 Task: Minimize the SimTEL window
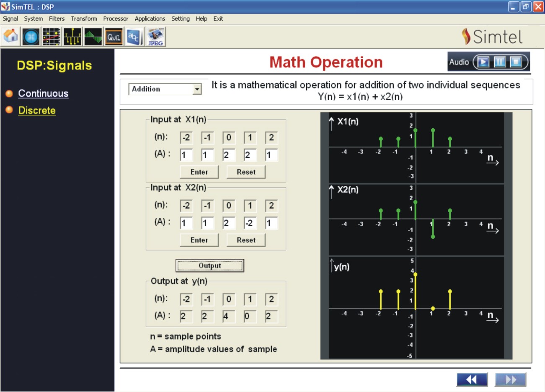(514, 7)
